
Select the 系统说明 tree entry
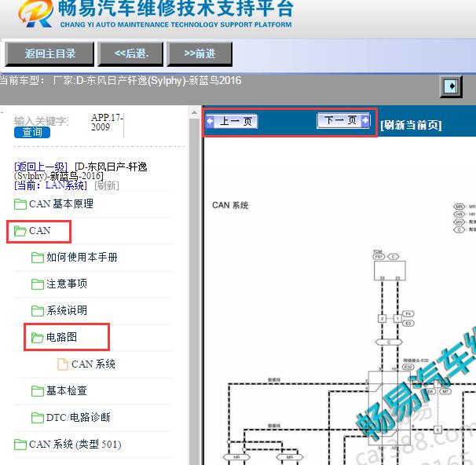coord(67,310)
